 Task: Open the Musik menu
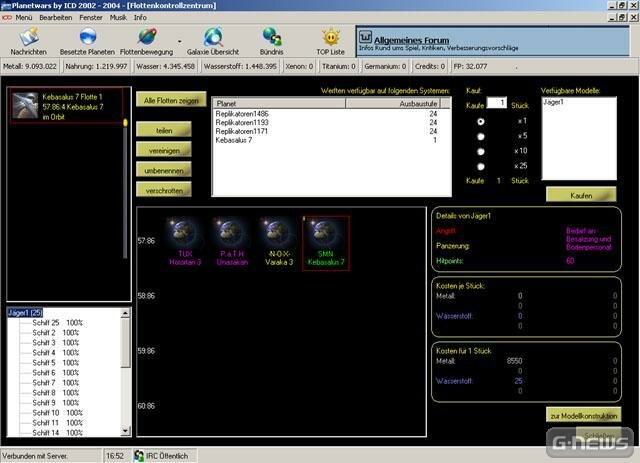pyautogui.click(x=118, y=18)
